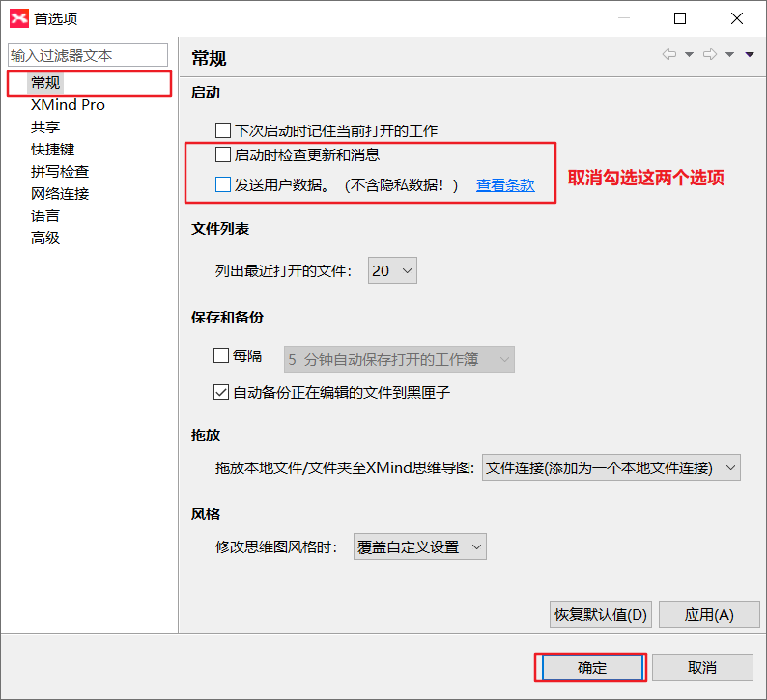Enable the 每隔 auto-save checkbox
The image size is (767, 700).
pyautogui.click(x=221, y=355)
